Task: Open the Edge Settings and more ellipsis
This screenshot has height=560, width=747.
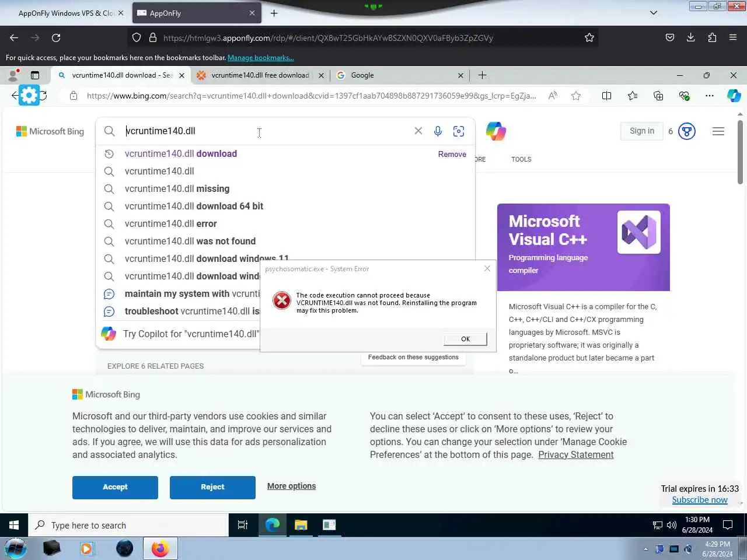Action: (x=710, y=96)
